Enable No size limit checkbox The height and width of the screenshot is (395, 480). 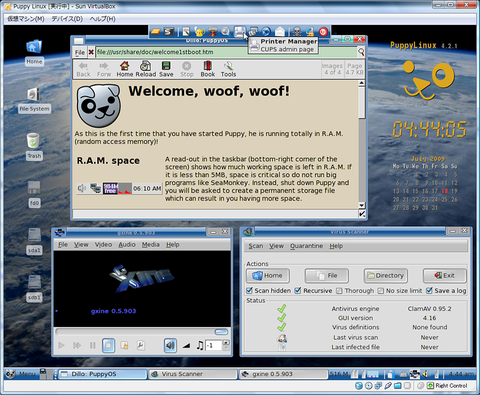click(x=381, y=291)
